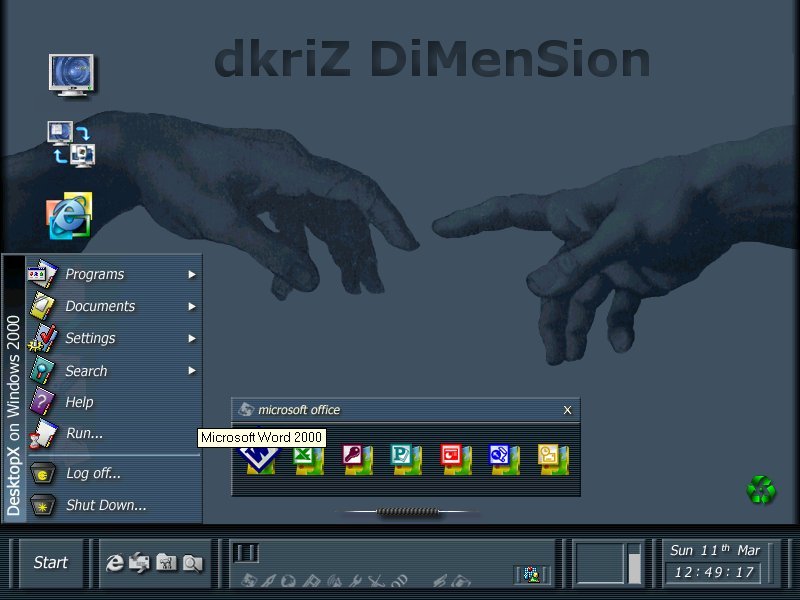Screen dimensions: 800x600
Task: Click the Microsoft Word 2000 icon
Action: (258, 460)
